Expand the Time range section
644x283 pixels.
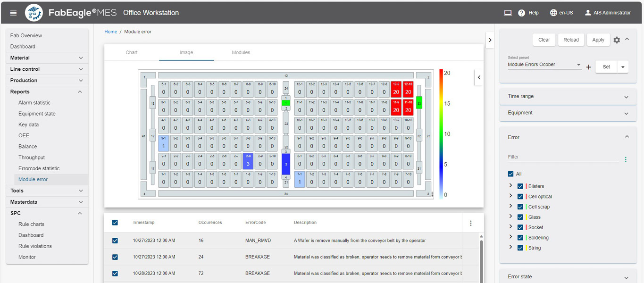click(x=568, y=96)
